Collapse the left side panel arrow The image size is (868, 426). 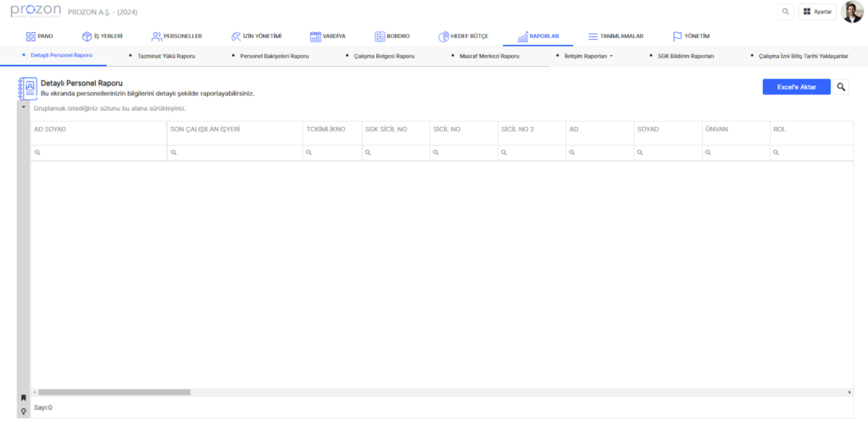click(23, 108)
